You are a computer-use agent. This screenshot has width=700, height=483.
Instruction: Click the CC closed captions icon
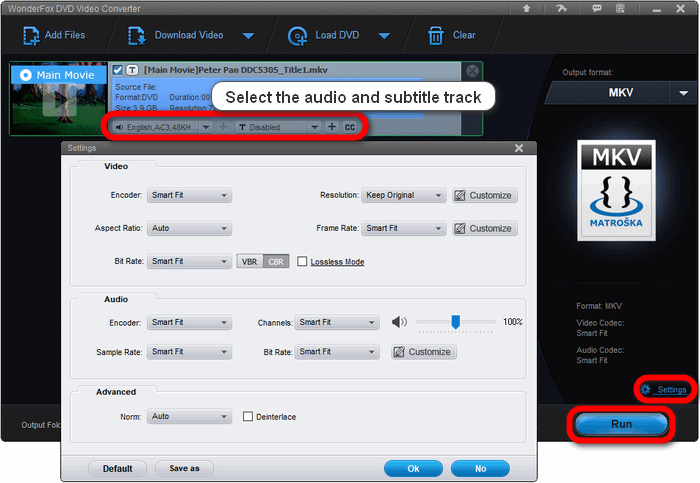(350, 127)
